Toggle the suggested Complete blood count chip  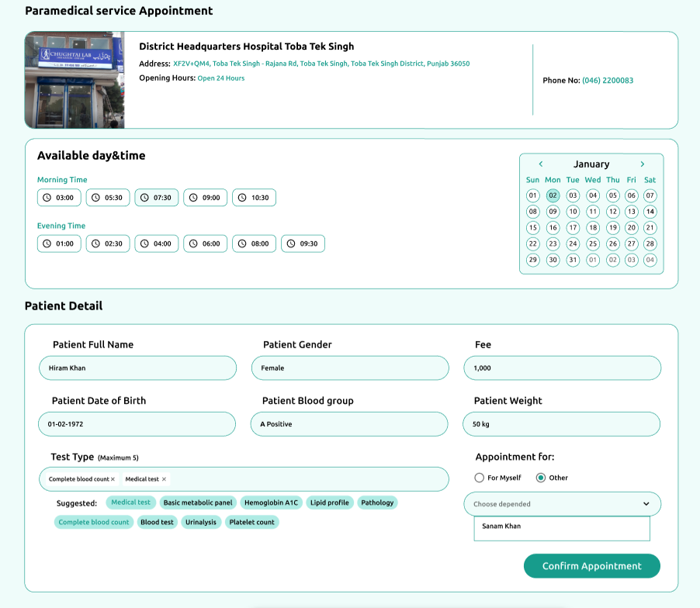click(94, 523)
